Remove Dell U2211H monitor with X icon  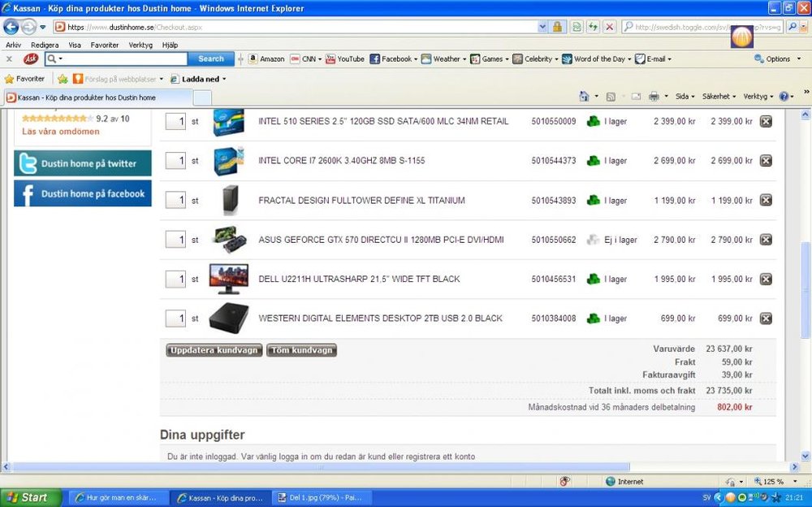tap(766, 279)
